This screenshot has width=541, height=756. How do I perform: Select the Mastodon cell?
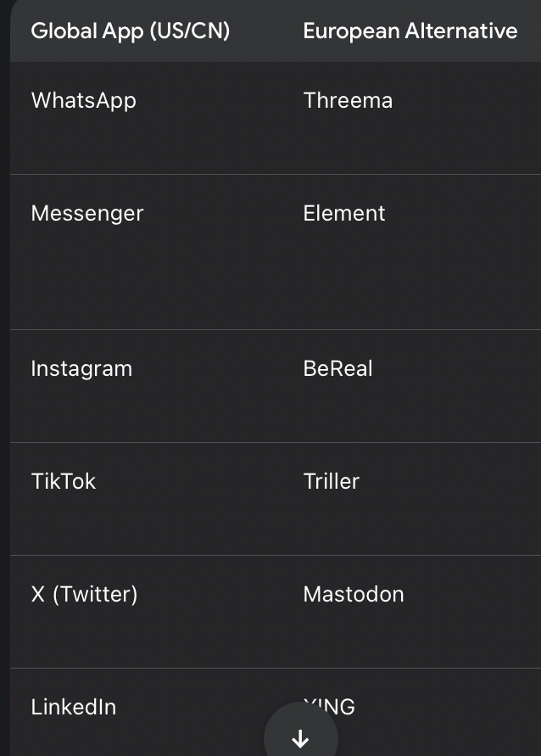354,594
